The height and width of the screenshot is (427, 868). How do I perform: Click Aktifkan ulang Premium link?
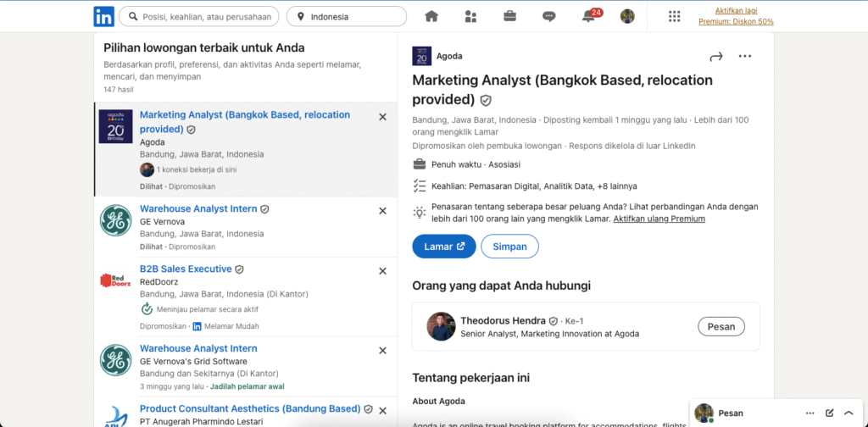coord(659,219)
